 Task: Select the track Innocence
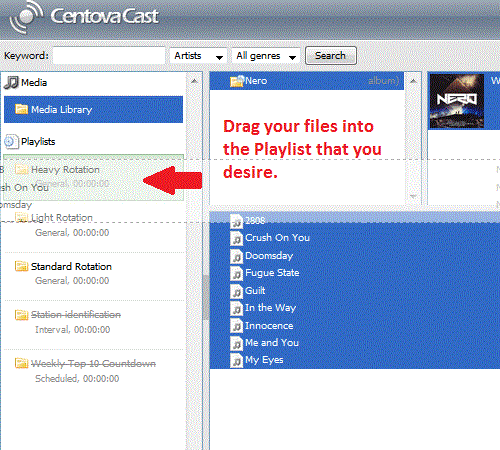click(x=269, y=326)
